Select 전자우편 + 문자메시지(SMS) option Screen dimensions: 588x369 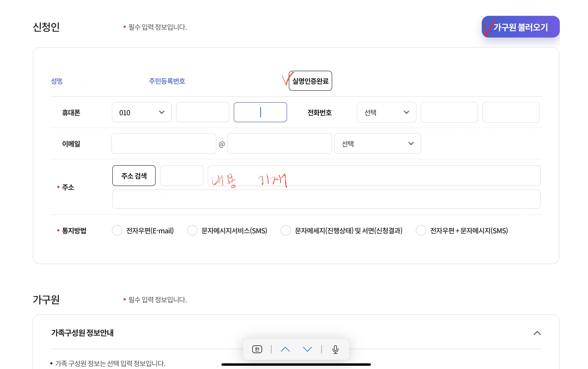[x=421, y=230]
